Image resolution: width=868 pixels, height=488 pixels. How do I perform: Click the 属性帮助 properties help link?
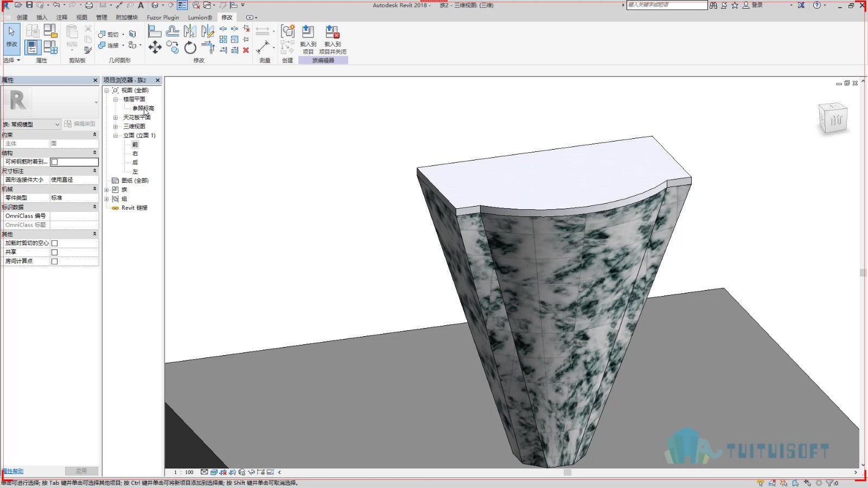(x=13, y=471)
